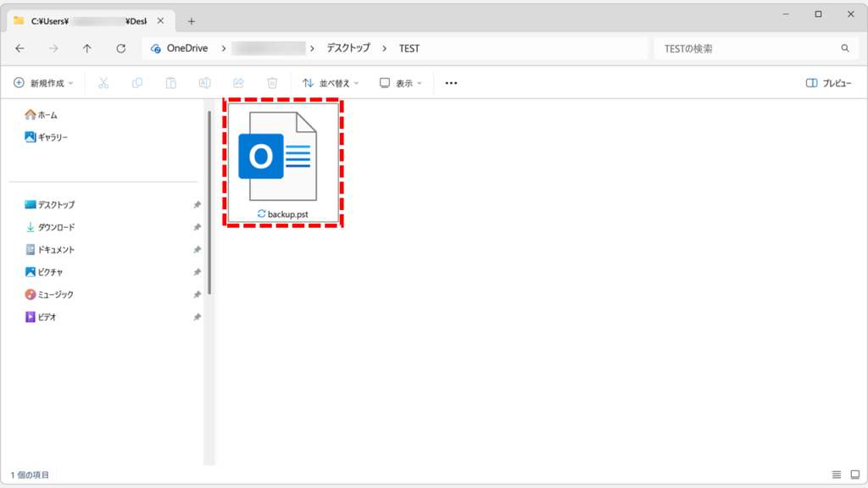Open the 新規作成 dropdown
This screenshot has height=488, width=868.
coord(42,82)
